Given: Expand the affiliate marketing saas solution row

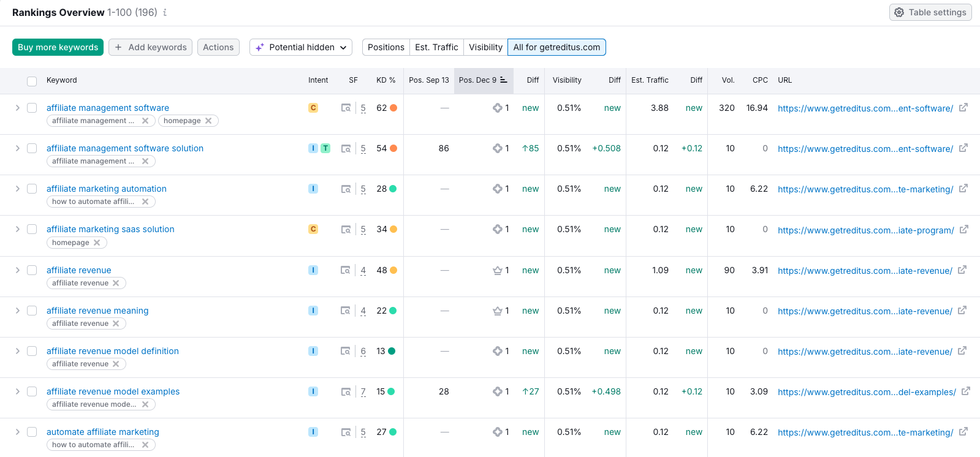Looking at the screenshot, I should pyautogui.click(x=17, y=229).
